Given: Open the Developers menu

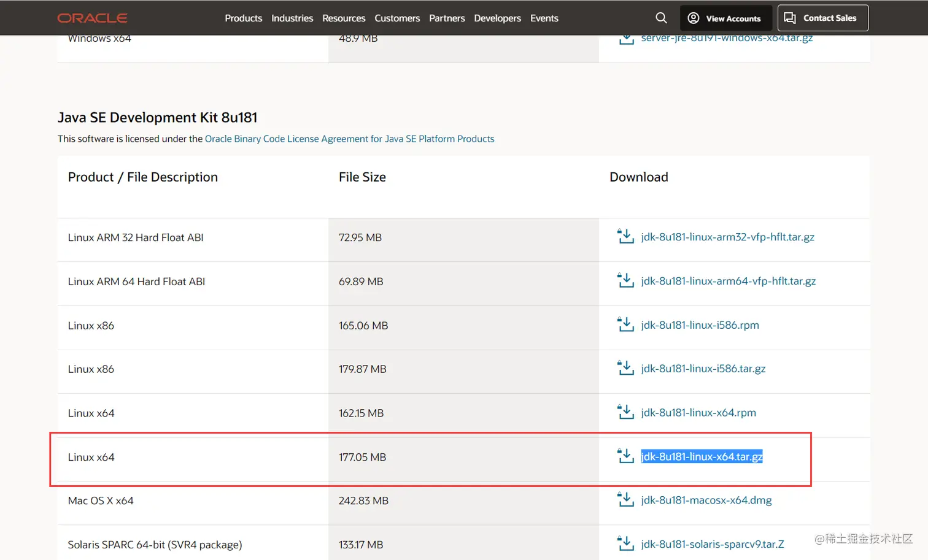Looking at the screenshot, I should point(497,18).
